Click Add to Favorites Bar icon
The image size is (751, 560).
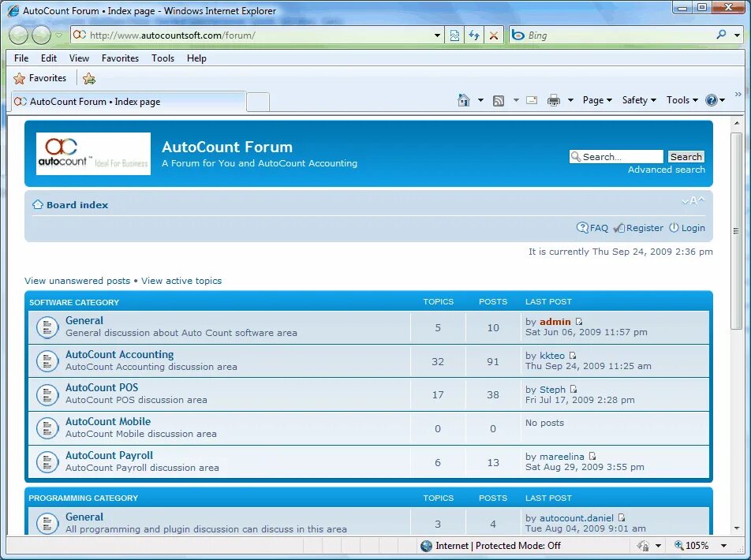tap(89, 79)
